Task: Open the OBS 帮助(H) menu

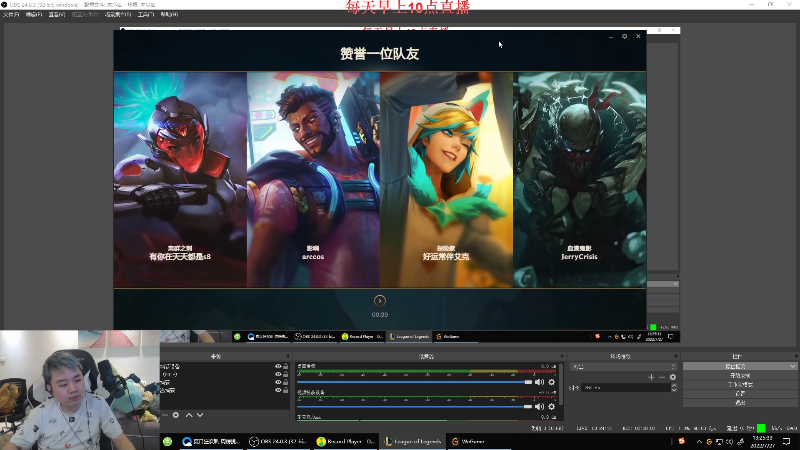Action: click(x=169, y=14)
